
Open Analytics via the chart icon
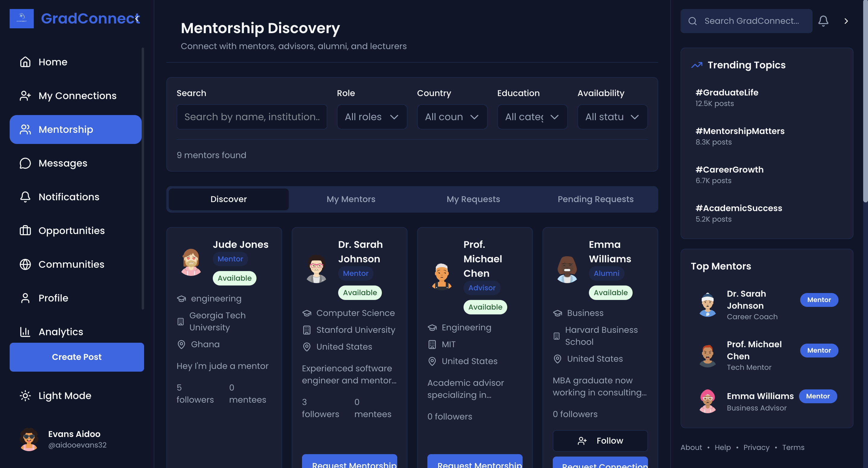(25, 332)
